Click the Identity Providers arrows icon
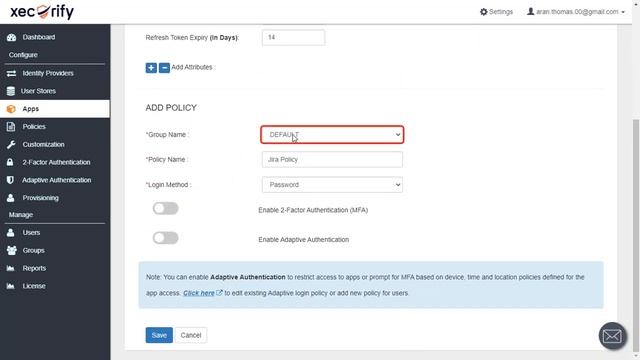 (x=11, y=73)
